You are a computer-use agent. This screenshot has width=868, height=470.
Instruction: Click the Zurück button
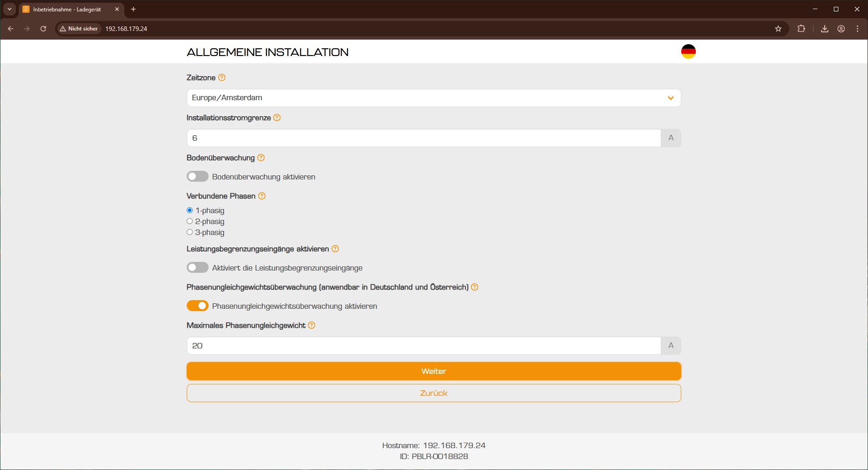pyautogui.click(x=434, y=393)
